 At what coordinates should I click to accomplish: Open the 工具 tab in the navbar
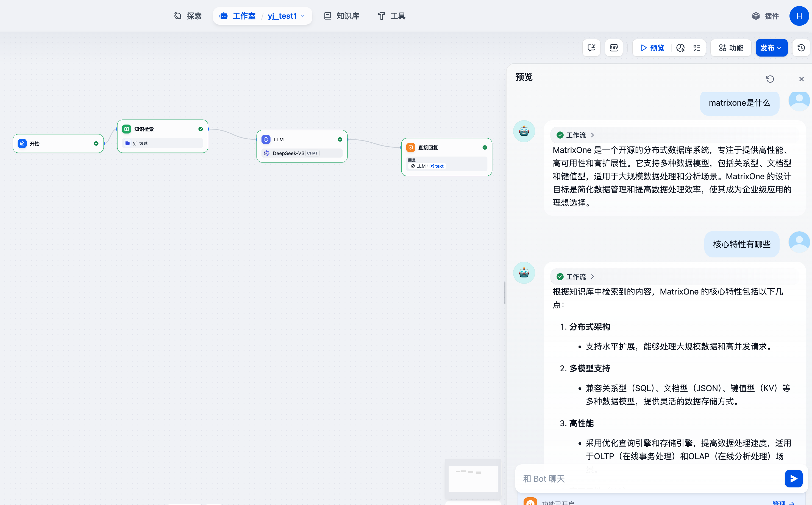[391, 16]
